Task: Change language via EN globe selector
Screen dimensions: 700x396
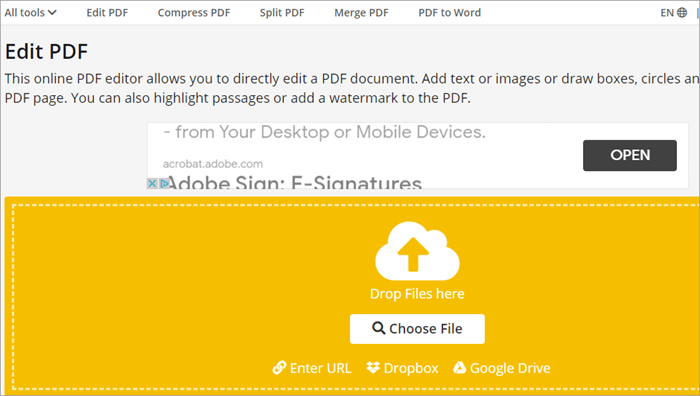Action: (674, 13)
